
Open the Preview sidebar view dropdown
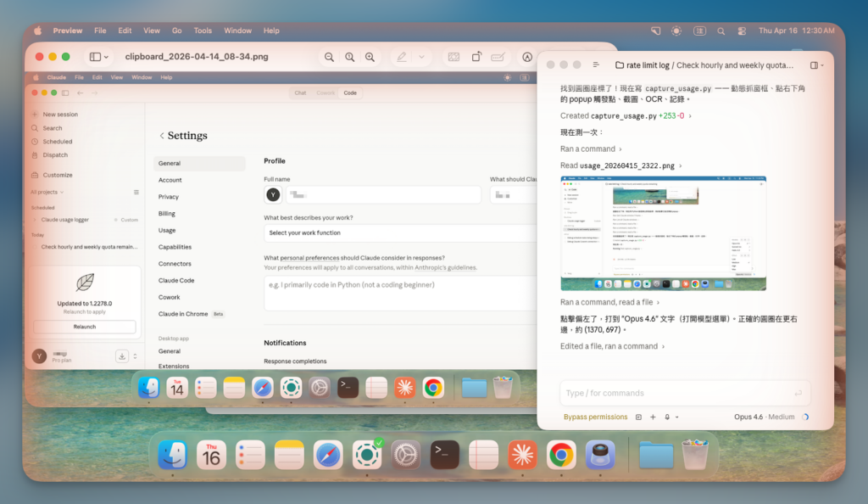[99, 57]
